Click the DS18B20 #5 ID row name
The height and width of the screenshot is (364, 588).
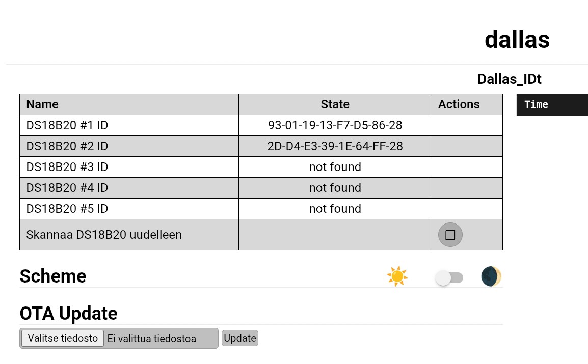[x=67, y=209]
